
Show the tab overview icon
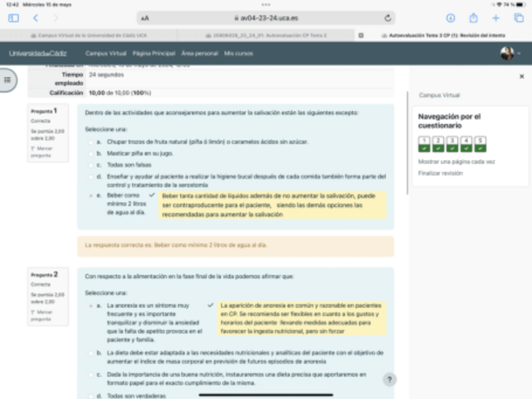(x=519, y=18)
